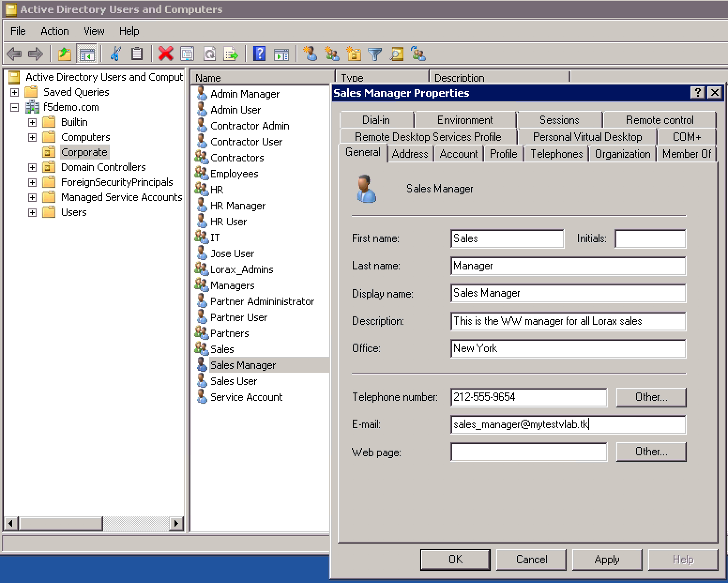728x583 pixels.
Task: Switch to the Address tab
Action: tap(410, 154)
